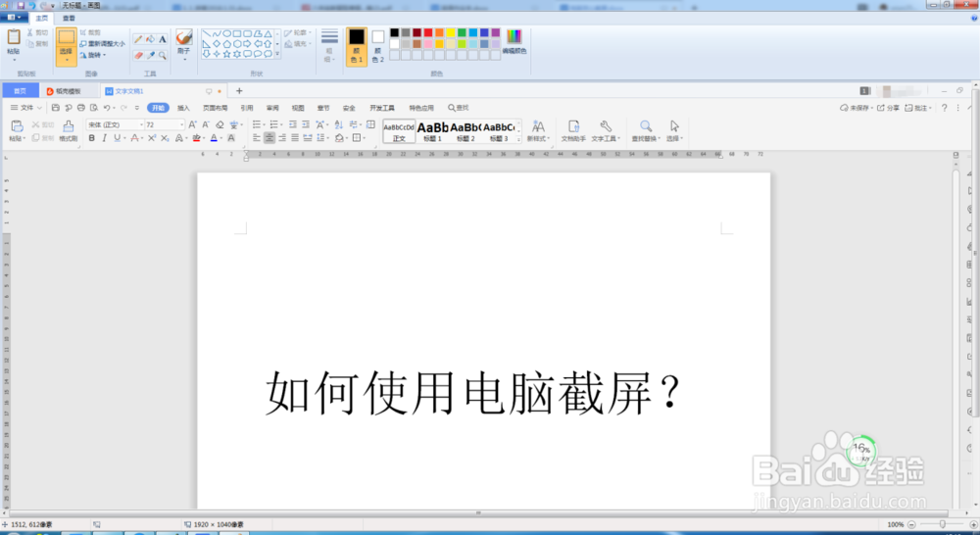This screenshot has width=980, height=535.
Task: Choose the Diamond shape
Action: (217, 44)
